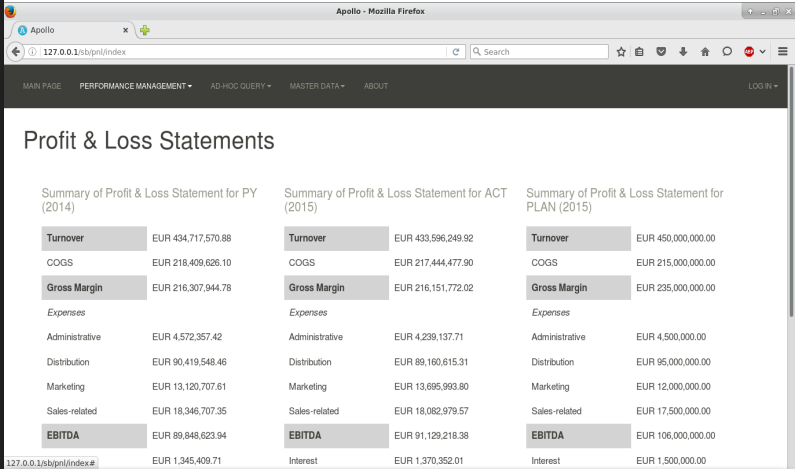
Task: Expand the Adblock Plus dropdown arrow
Action: (x=762, y=52)
